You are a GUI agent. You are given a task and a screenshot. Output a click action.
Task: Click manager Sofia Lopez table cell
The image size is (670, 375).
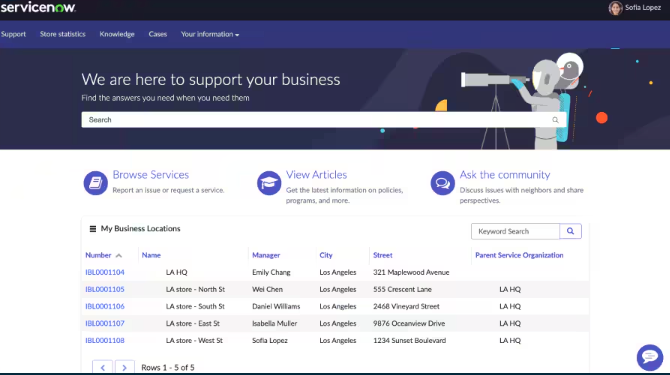(x=270, y=340)
